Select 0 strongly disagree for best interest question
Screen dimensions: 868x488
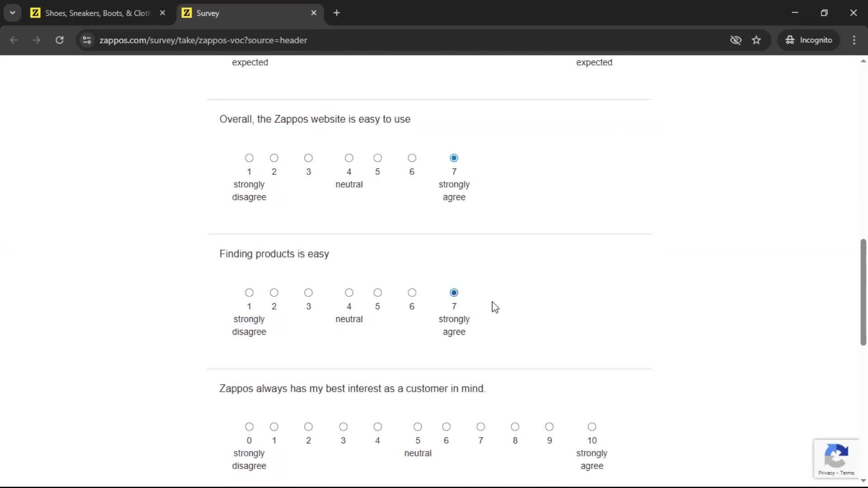pyautogui.click(x=249, y=427)
